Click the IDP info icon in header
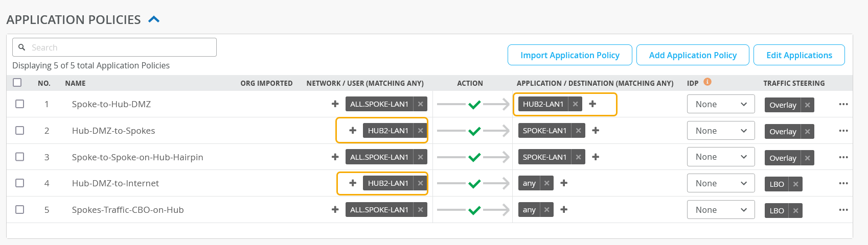 tap(707, 82)
